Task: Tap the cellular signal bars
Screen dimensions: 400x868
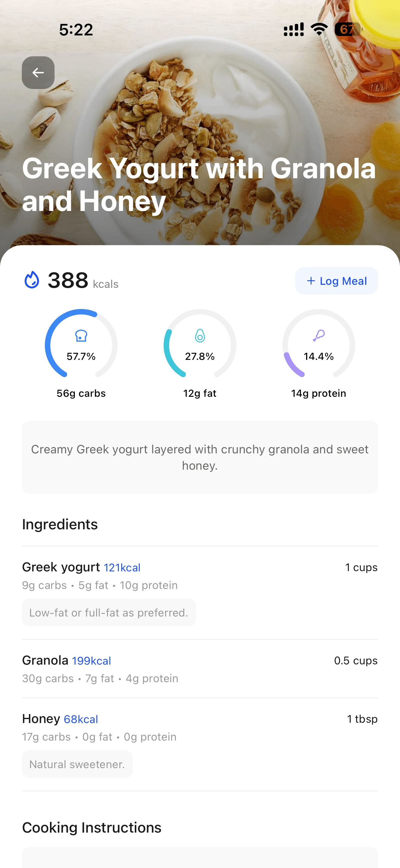Action: point(293,30)
